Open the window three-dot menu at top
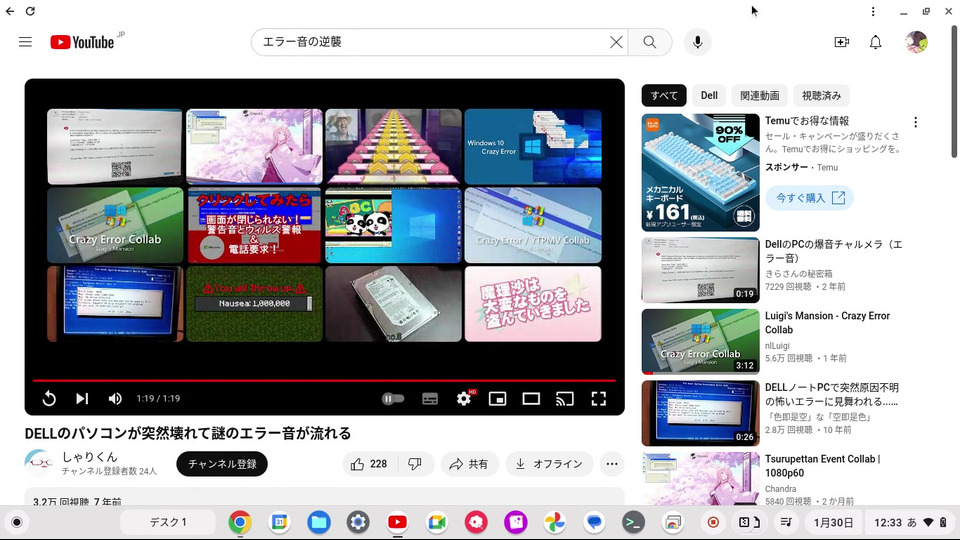 pos(873,11)
